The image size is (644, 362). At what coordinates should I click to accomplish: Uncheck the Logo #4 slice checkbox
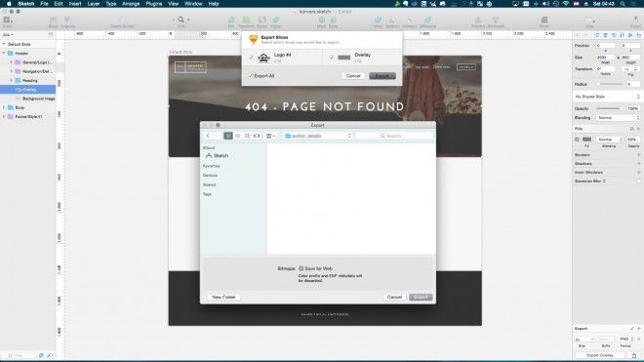(x=252, y=58)
